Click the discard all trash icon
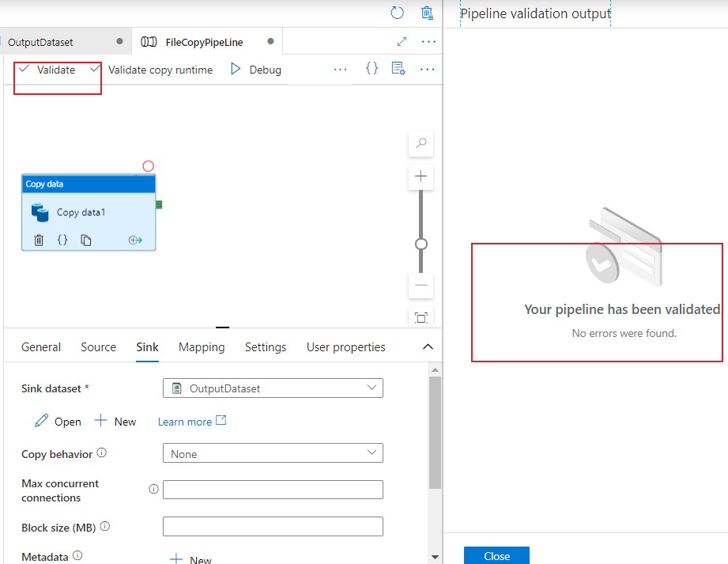 [x=427, y=13]
